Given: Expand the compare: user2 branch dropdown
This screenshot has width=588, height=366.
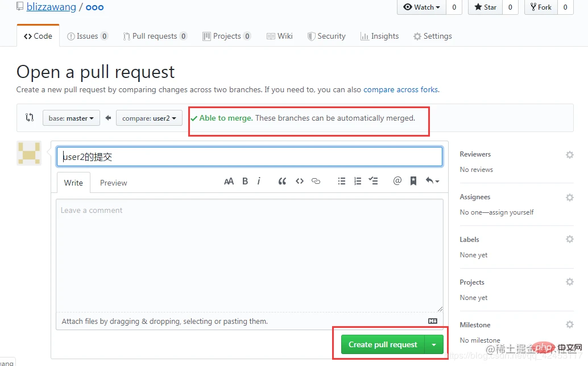Looking at the screenshot, I should pyautogui.click(x=149, y=118).
